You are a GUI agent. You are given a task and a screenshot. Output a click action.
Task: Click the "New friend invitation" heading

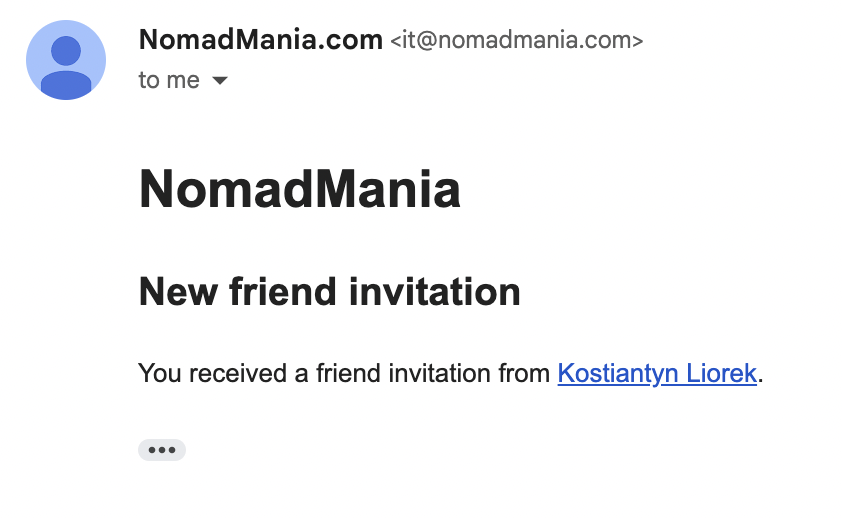point(329,292)
